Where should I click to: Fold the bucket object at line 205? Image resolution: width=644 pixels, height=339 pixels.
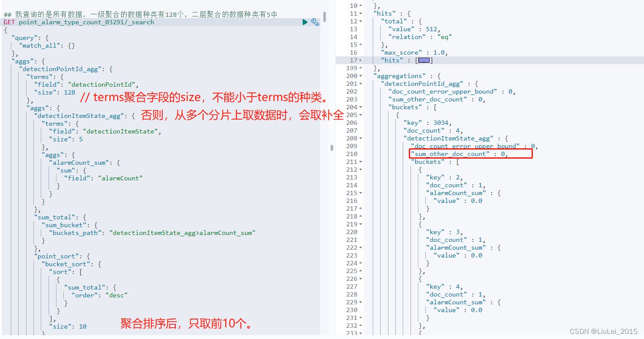361,115
